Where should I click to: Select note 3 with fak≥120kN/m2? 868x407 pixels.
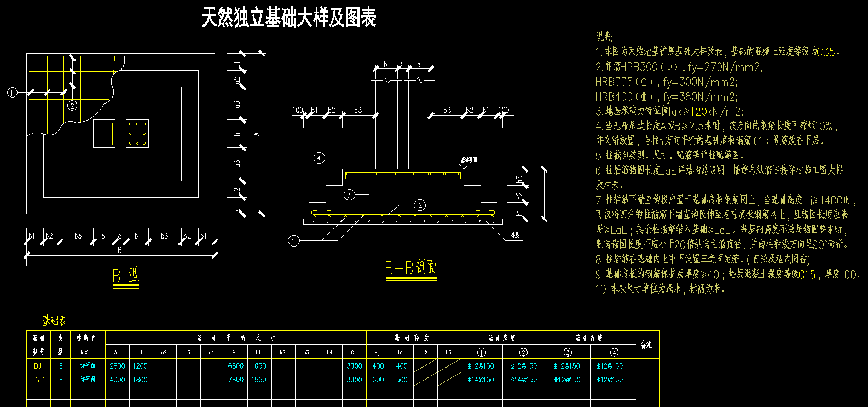pos(669,111)
